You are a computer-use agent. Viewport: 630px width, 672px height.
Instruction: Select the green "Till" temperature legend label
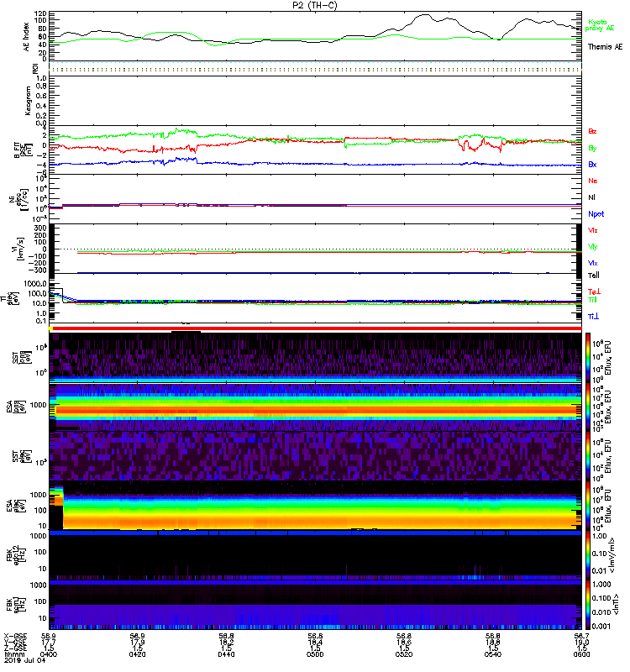(592, 300)
